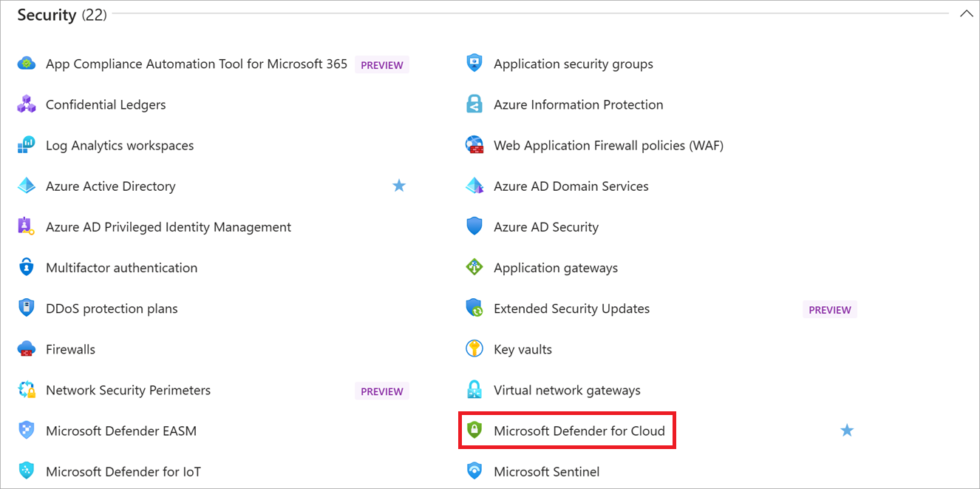The height and width of the screenshot is (489, 980).
Task: Open Microsoft Sentinel
Action: (547, 471)
